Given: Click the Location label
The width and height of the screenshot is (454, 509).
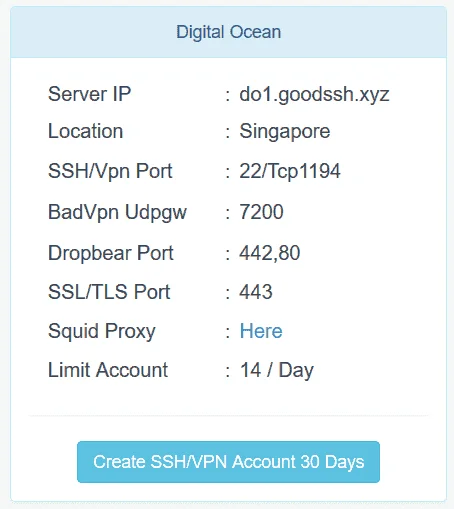Looking at the screenshot, I should (x=86, y=131).
